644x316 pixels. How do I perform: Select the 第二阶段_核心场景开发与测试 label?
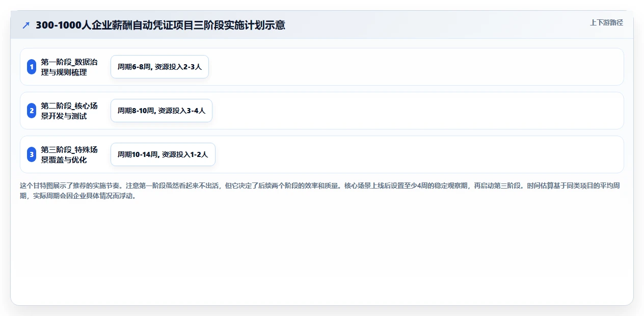(69, 111)
